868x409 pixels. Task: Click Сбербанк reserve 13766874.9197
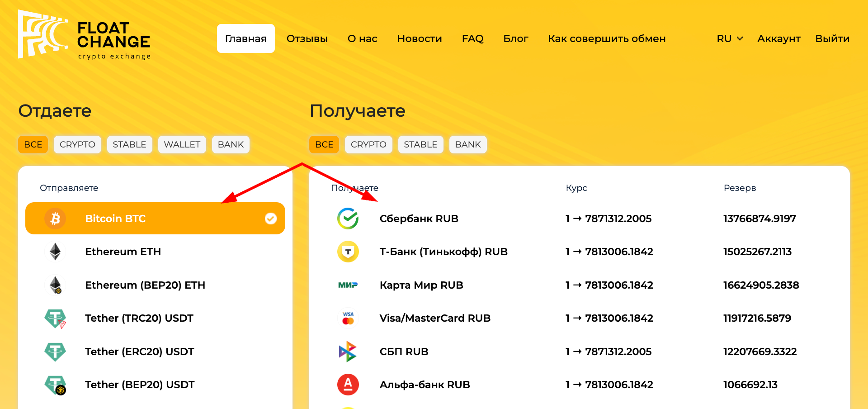click(x=759, y=219)
